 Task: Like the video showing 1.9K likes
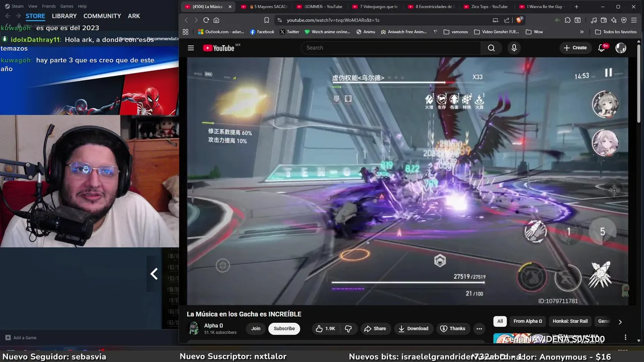click(325, 328)
